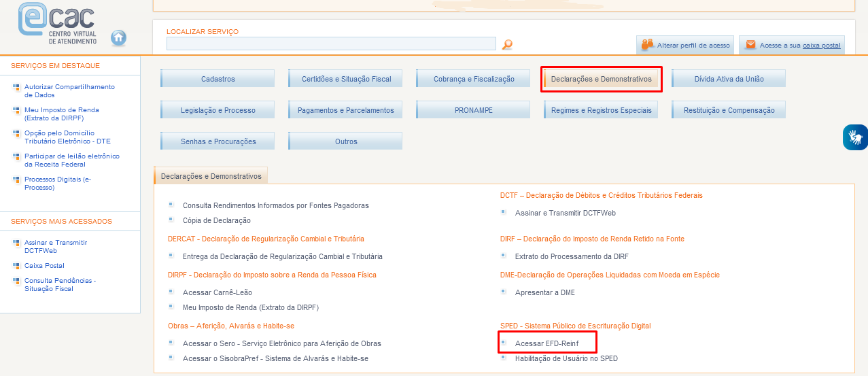This screenshot has width=868, height=376.
Task: Click bullet icon beside Opção pelo Domicílio Tributário
Action: tap(16, 133)
